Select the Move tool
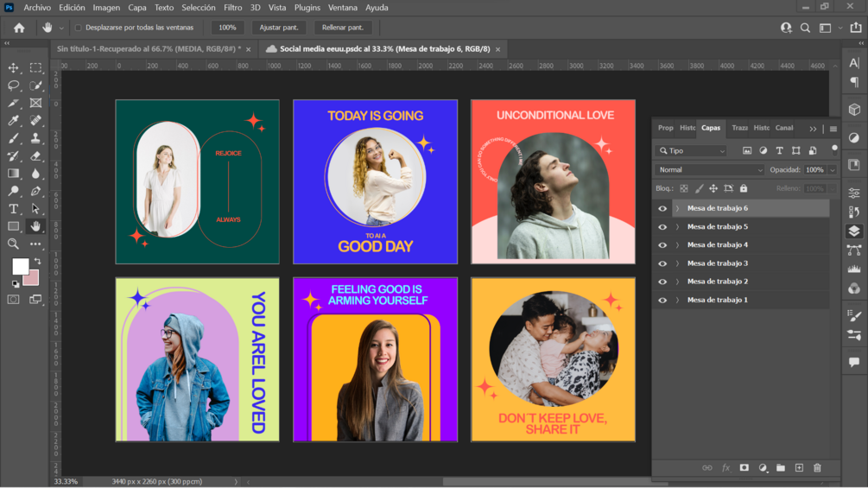 click(x=14, y=67)
